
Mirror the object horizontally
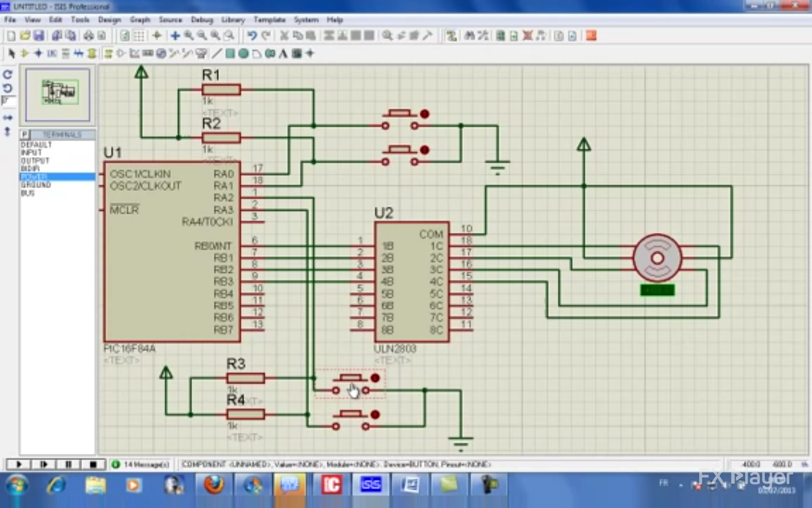[x=8, y=118]
